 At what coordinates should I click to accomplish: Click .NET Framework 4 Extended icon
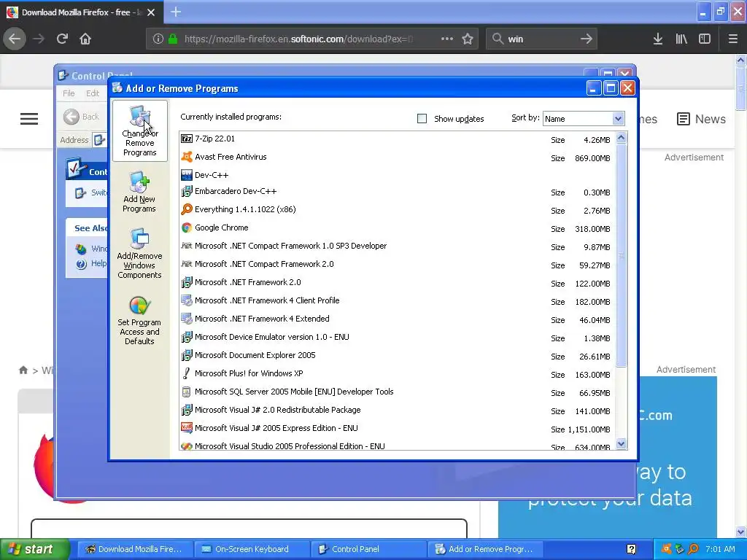(187, 319)
